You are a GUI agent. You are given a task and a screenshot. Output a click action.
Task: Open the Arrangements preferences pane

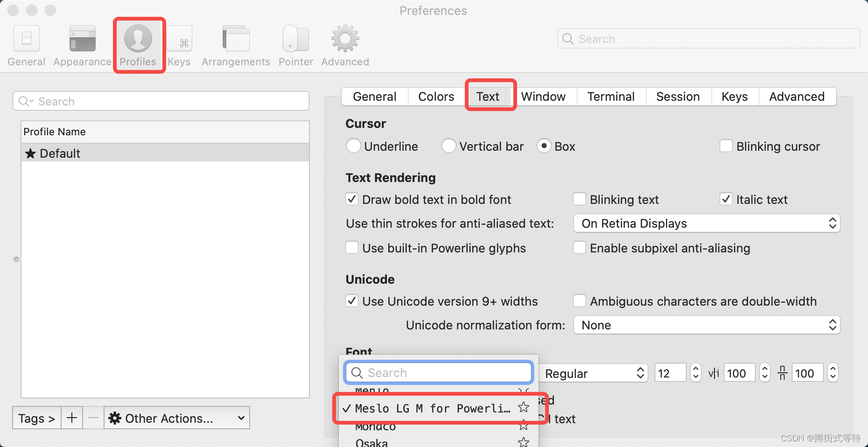[x=236, y=46]
